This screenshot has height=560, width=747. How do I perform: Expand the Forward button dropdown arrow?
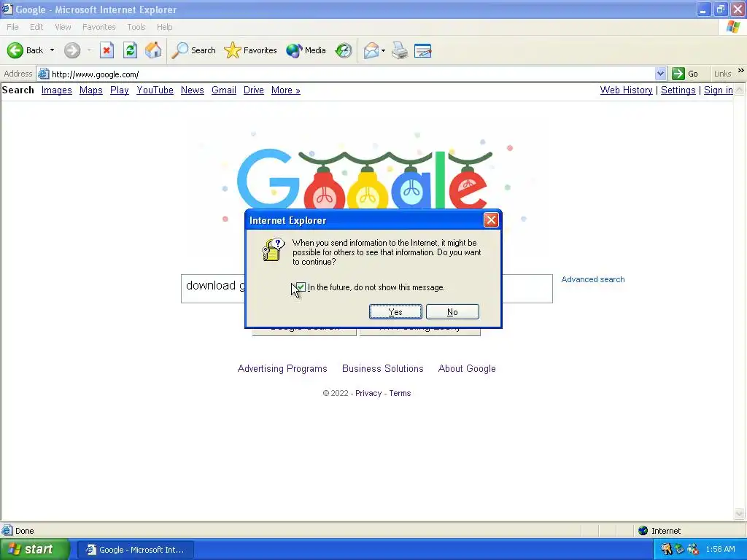click(x=89, y=50)
